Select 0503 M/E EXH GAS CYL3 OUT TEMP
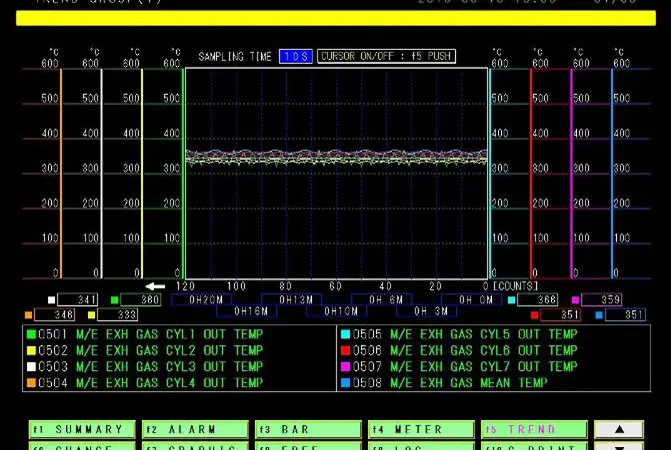This screenshot has height=450, width=671. tap(150, 367)
